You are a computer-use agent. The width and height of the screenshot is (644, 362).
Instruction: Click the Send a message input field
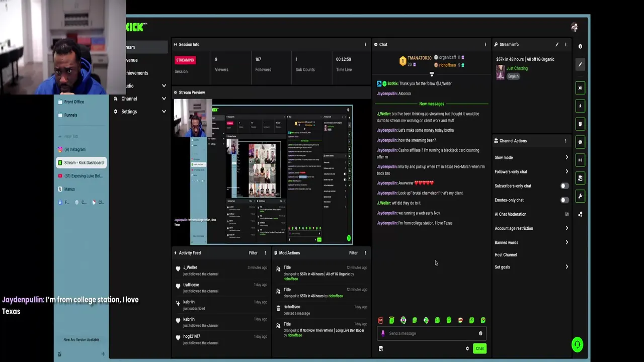tap(431, 333)
